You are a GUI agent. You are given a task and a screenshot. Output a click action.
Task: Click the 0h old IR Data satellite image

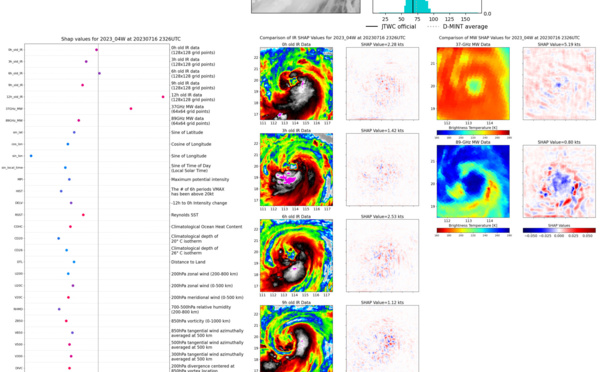click(x=296, y=83)
